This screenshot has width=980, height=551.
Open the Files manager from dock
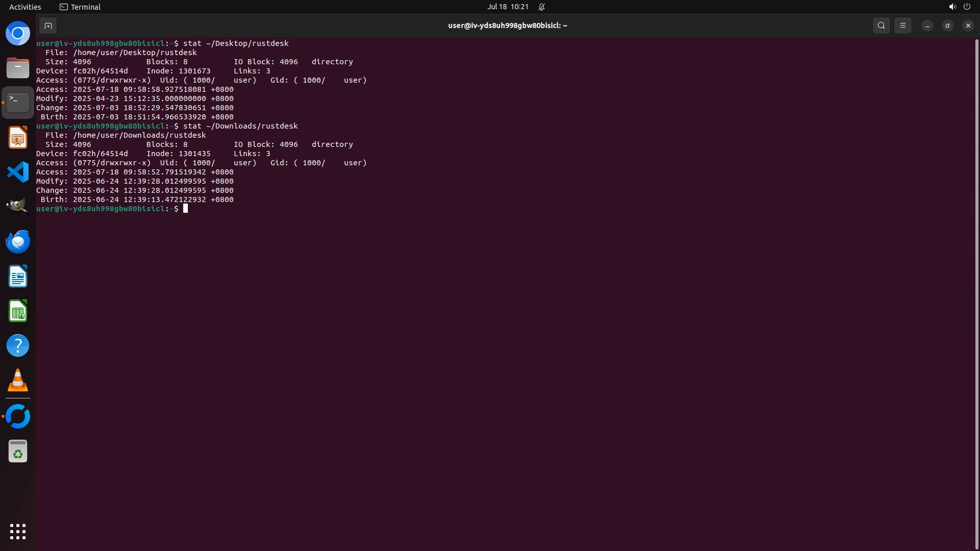tap(18, 68)
